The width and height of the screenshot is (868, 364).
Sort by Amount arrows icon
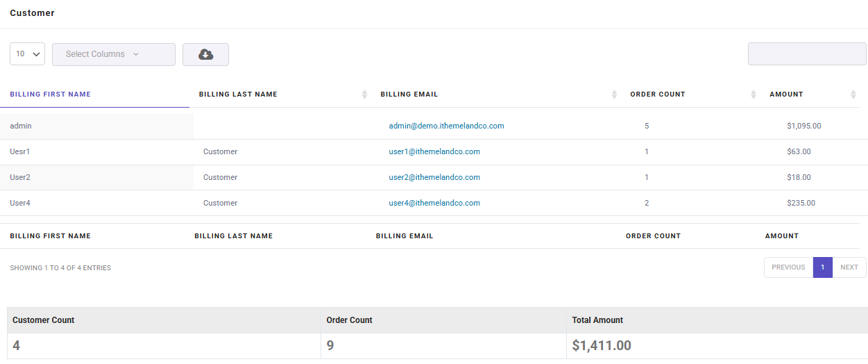coord(853,94)
